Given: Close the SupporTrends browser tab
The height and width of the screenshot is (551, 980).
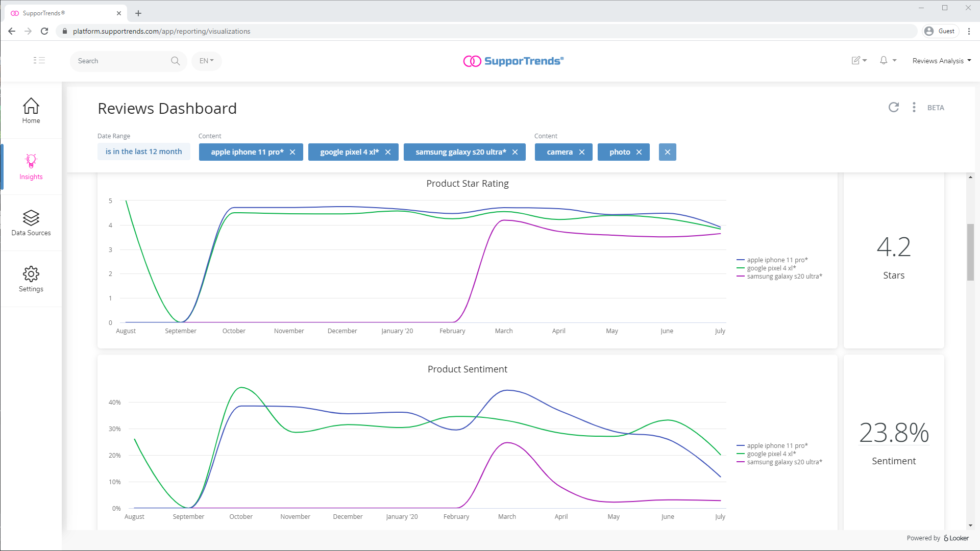Looking at the screenshot, I should (x=118, y=13).
